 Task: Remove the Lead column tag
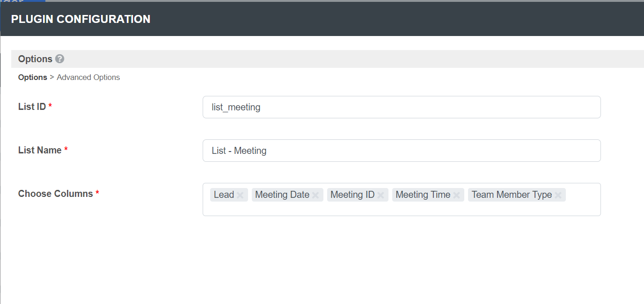(x=240, y=195)
